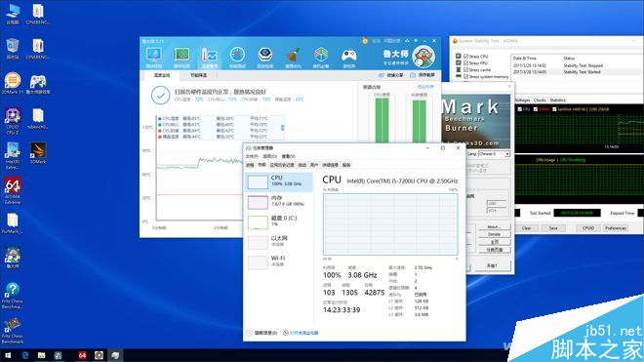Toggle the SanDisk drive graph checkbox in AIDA64
The width and height of the screenshot is (644, 362).
(554, 109)
